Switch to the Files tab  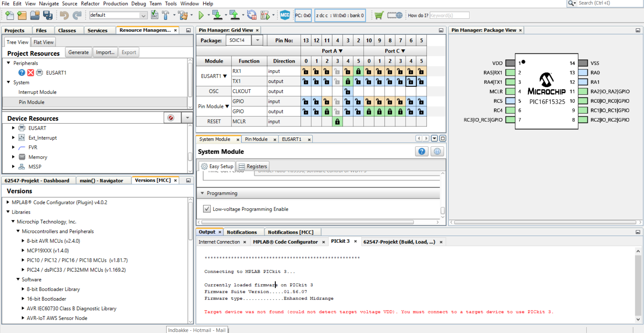click(x=41, y=30)
